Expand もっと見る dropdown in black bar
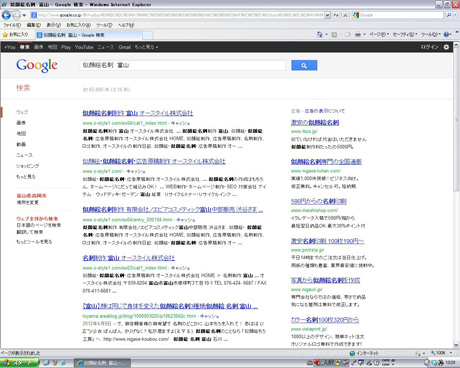The width and height of the screenshot is (460, 368). pos(146,47)
